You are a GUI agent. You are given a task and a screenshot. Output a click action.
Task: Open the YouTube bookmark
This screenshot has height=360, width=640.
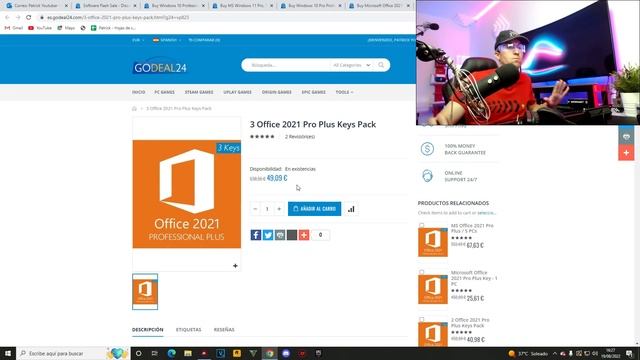pyautogui.click(x=40, y=28)
